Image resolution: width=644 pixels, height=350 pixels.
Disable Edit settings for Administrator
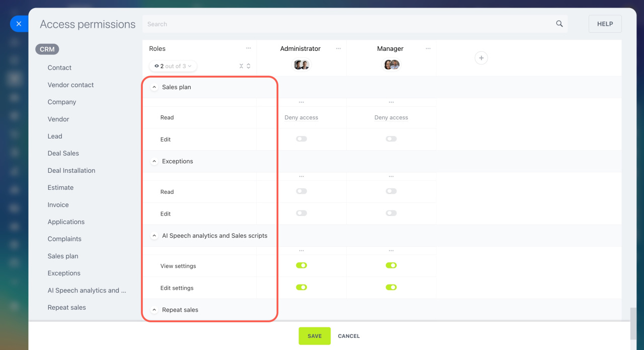click(301, 288)
